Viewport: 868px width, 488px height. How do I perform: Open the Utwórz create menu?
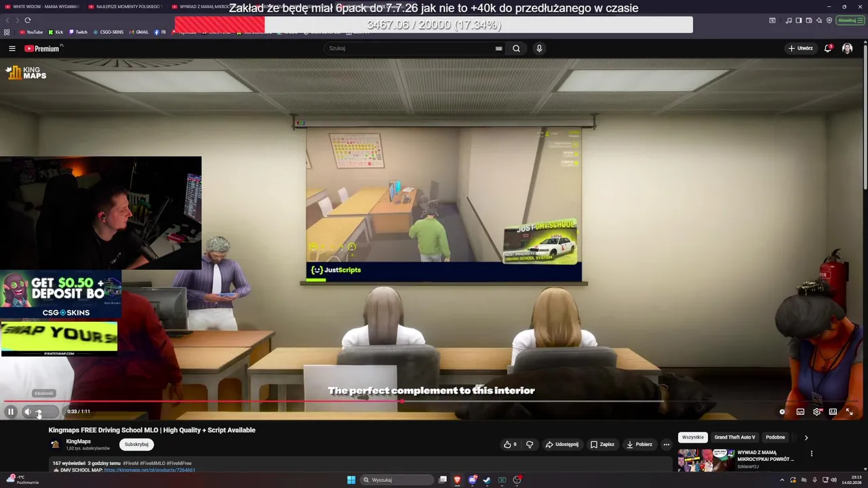[800, 48]
